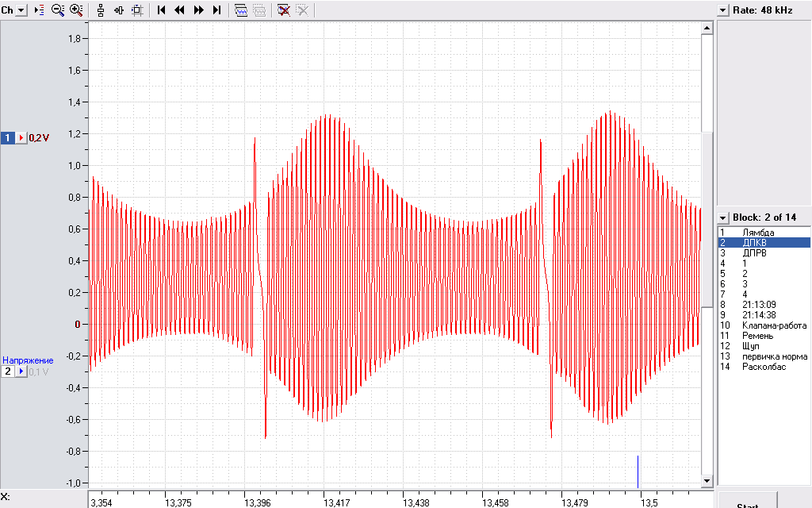Select the ДПРВ block in list
Viewport: 812px width, 508px height.
tap(764, 253)
